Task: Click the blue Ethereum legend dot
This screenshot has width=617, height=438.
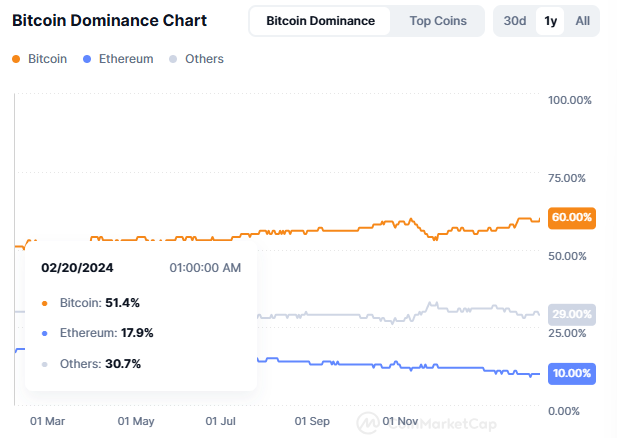Action: pyautogui.click(x=87, y=59)
